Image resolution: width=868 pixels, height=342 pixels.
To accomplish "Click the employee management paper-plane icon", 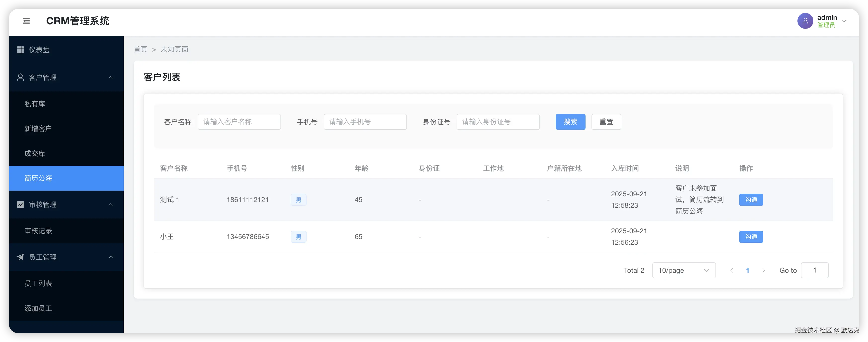I will [20, 257].
